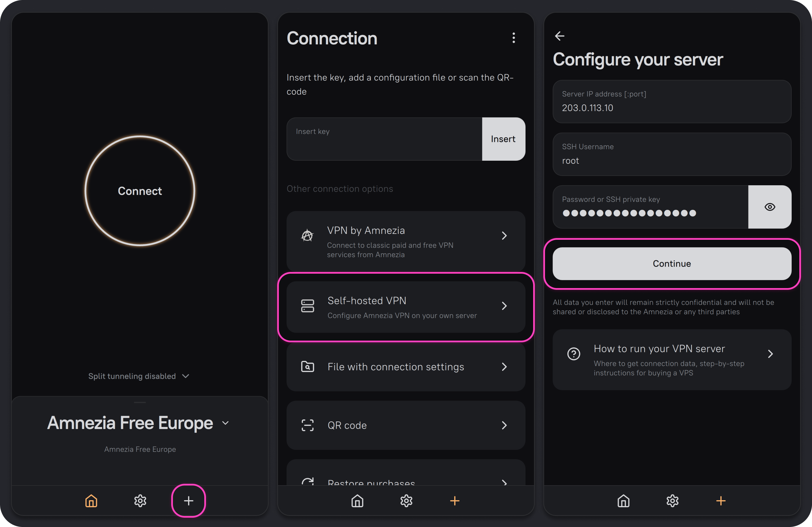
Task: Click the Server IP address field
Action: (x=671, y=102)
